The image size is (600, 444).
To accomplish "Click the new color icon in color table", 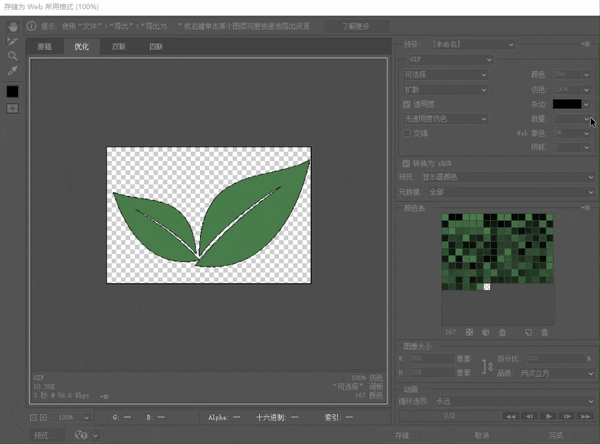I will pos(528,333).
